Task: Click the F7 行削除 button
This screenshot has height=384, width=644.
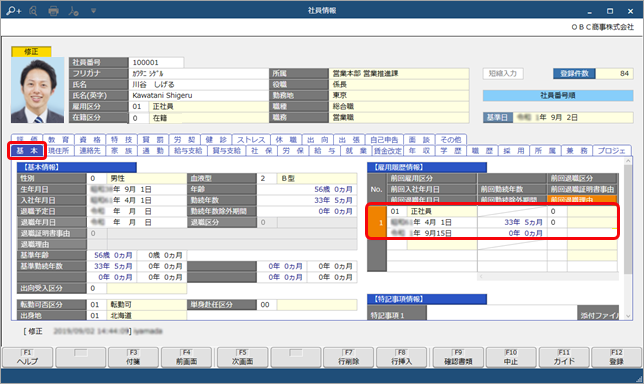Action: [x=348, y=357]
